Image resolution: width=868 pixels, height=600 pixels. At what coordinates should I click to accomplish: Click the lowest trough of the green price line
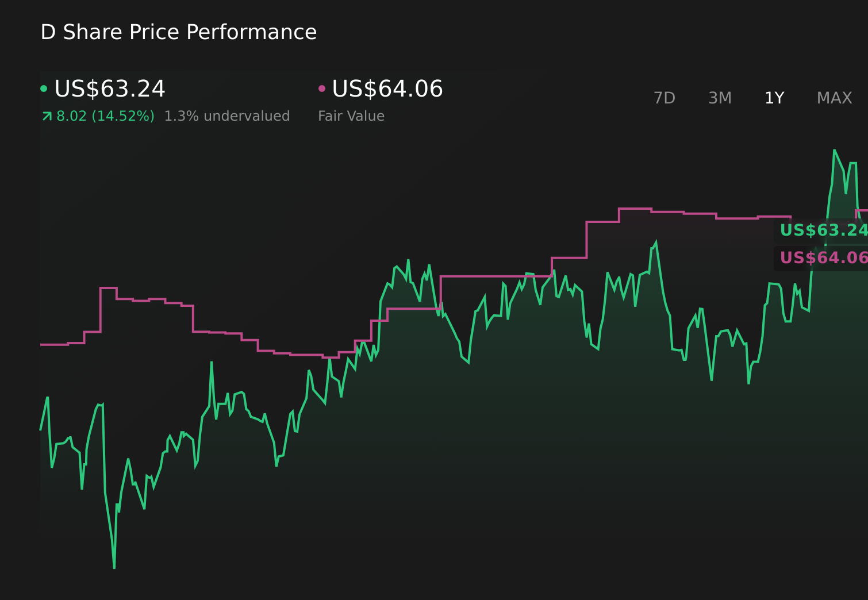(x=113, y=567)
